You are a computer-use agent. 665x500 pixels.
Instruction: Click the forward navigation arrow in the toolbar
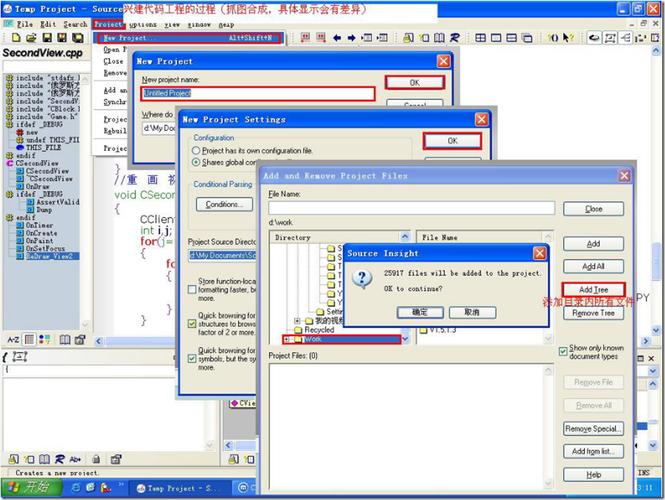[352, 38]
